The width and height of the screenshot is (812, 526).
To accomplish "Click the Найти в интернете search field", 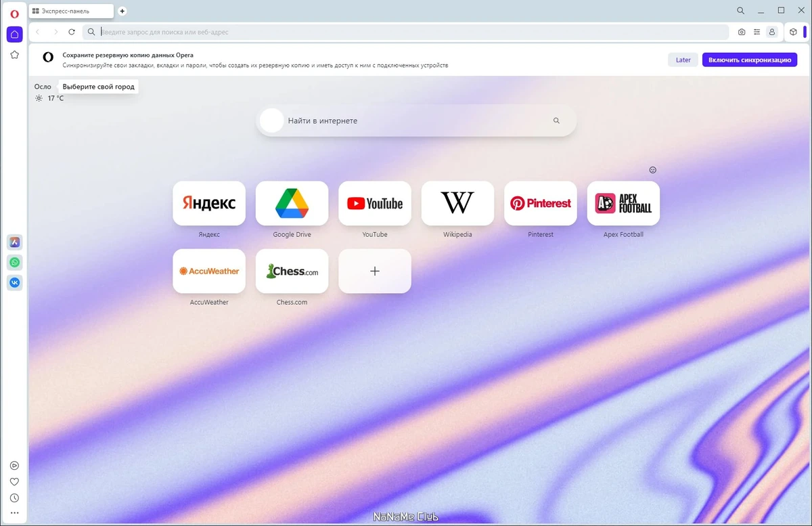I will (x=416, y=120).
